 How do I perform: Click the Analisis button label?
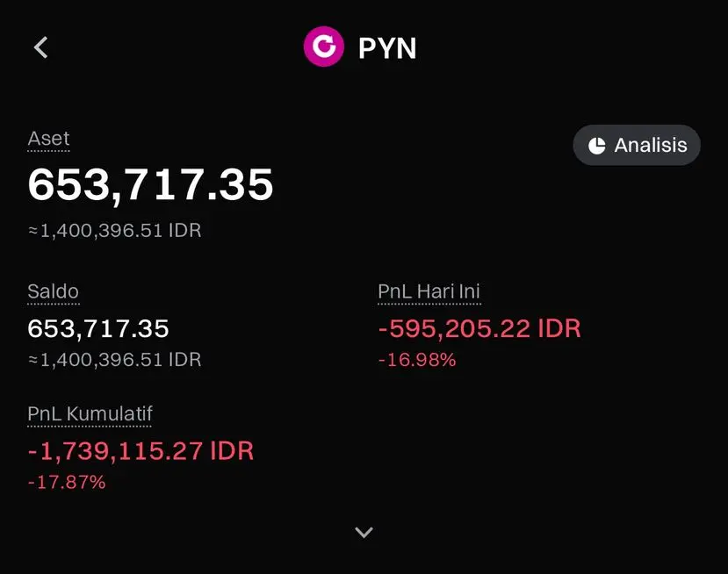[x=651, y=145]
